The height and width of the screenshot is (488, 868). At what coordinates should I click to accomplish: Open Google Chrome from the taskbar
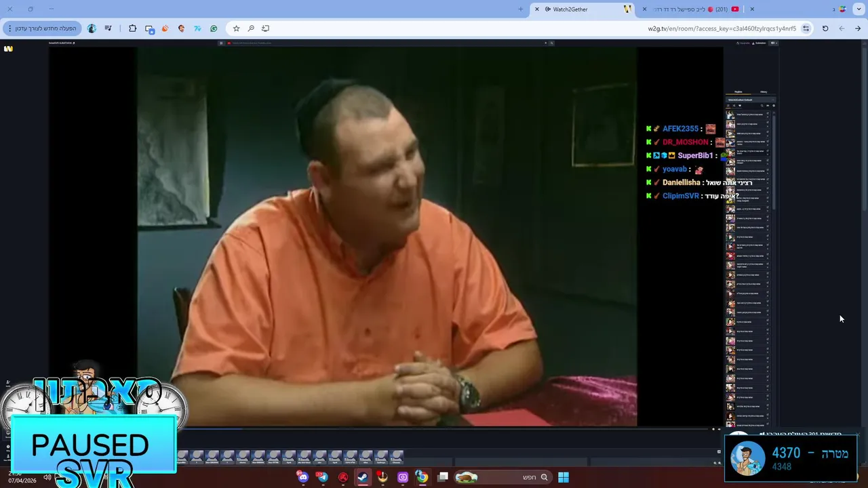point(422,477)
